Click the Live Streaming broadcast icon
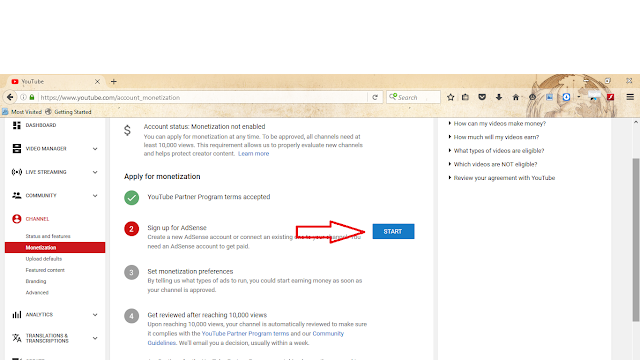The height and width of the screenshot is (360, 640). 16,172
